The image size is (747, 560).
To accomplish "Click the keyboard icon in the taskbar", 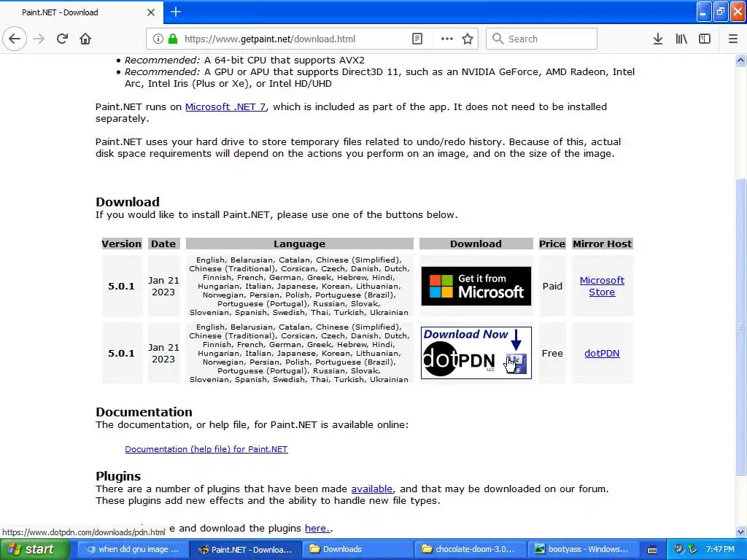I will (652, 550).
